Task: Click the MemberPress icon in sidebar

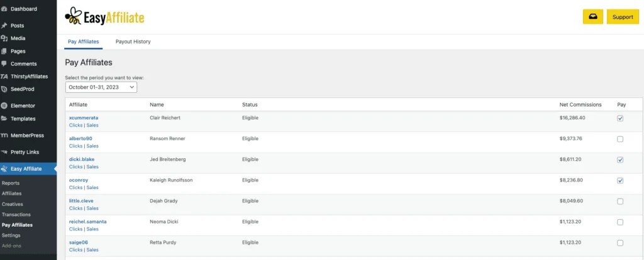Action: point(5,135)
